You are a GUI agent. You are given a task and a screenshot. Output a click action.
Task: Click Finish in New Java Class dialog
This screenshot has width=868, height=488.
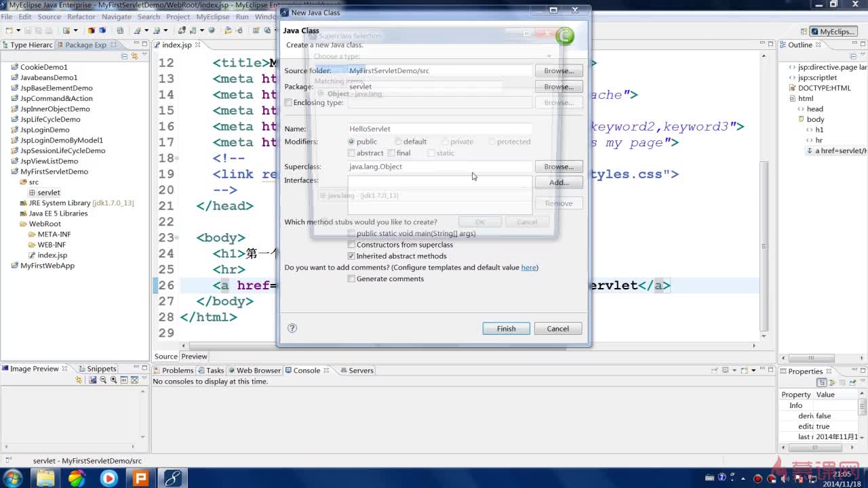(506, 329)
